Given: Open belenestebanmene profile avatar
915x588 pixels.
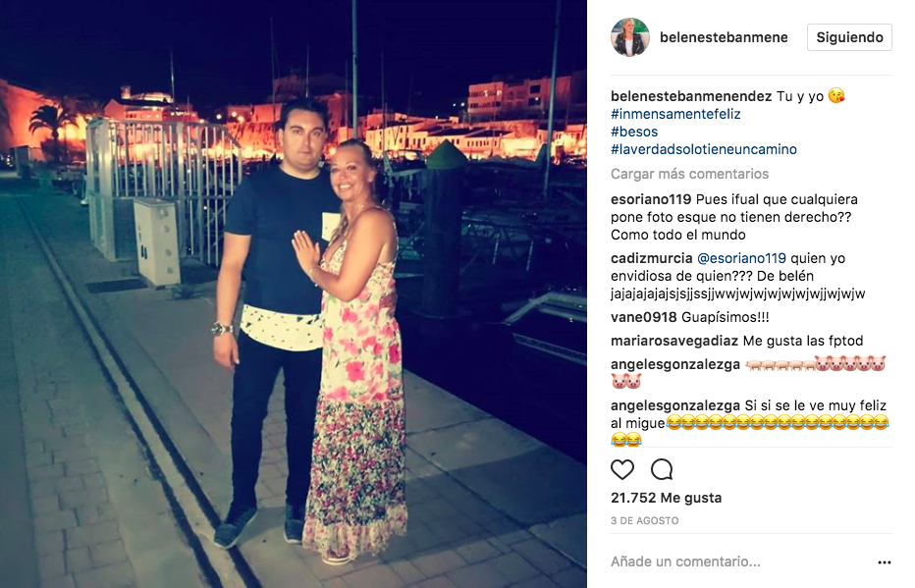Looking at the screenshot, I should [630, 37].
